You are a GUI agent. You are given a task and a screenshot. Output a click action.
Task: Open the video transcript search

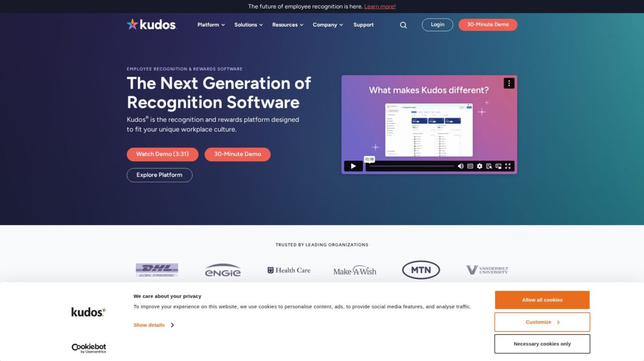coord(489,166)
